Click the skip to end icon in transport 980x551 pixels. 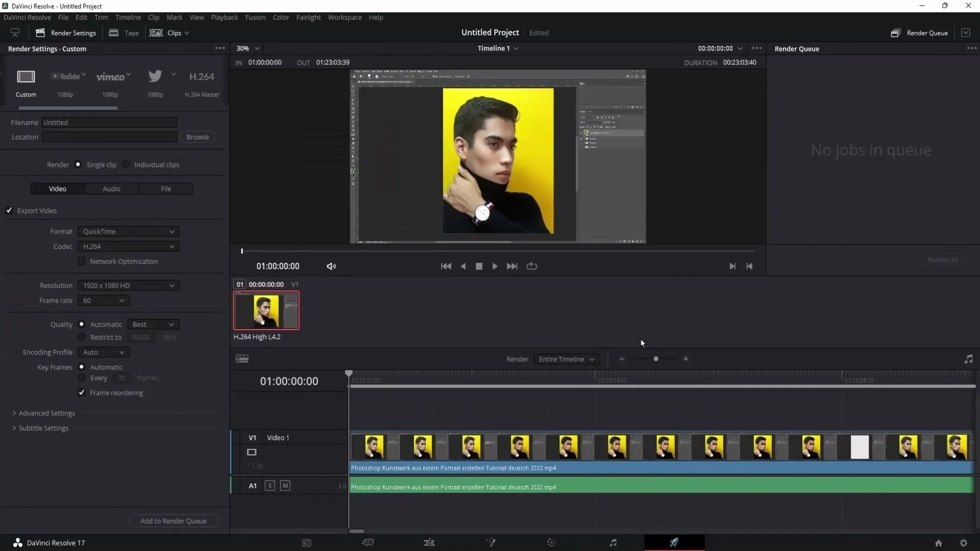[x=512, y=266]
